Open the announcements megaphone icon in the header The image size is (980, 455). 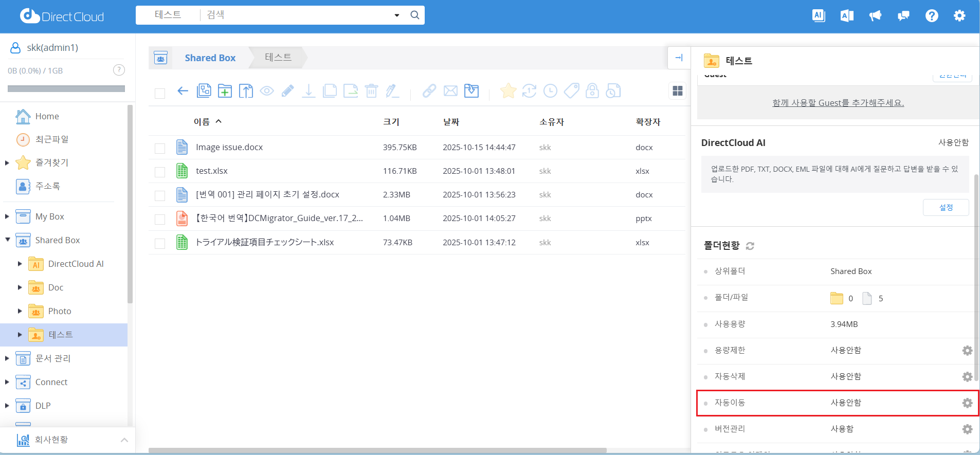[x=875, y=16]
